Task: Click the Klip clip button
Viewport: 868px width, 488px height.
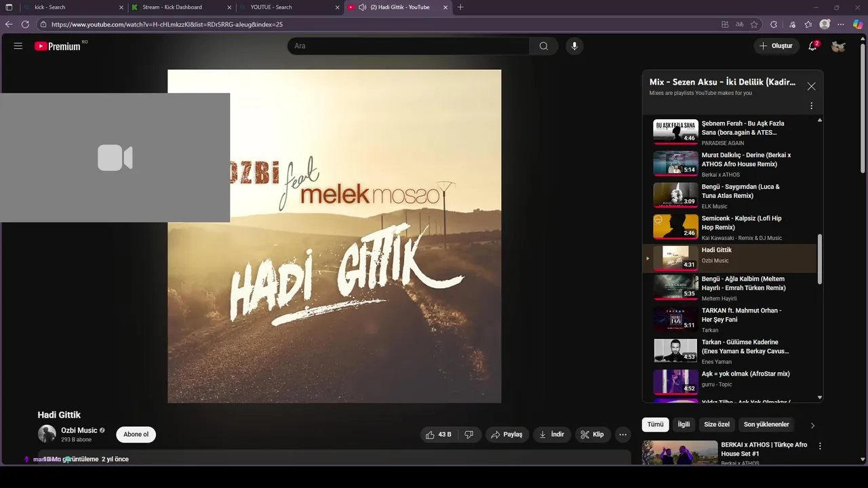Action: (592, 434)
